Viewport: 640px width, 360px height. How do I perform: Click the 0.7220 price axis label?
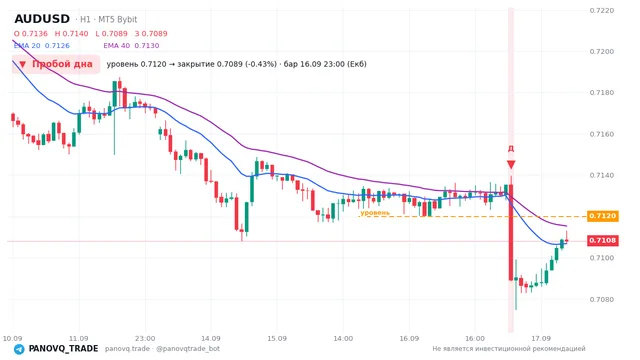click(602, 11)
